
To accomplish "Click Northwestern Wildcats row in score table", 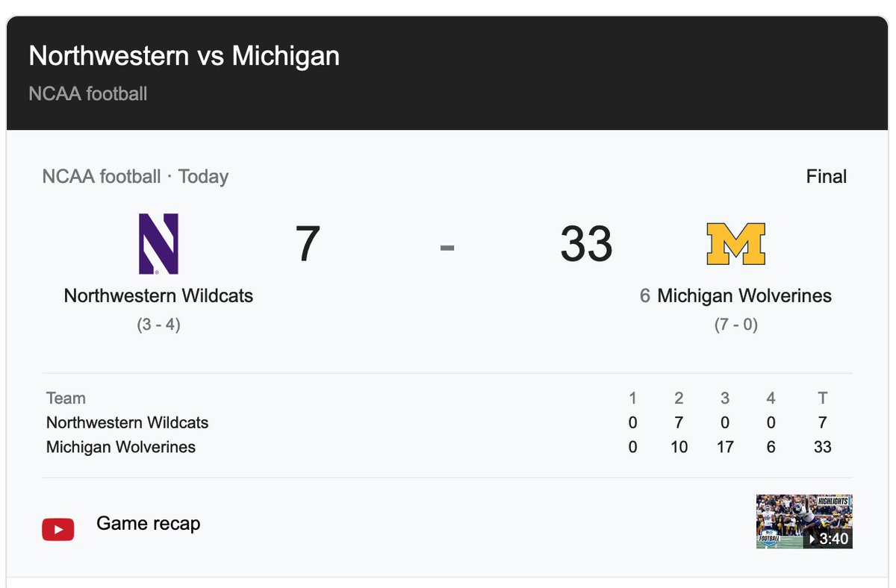I will [x=447, y=422].
